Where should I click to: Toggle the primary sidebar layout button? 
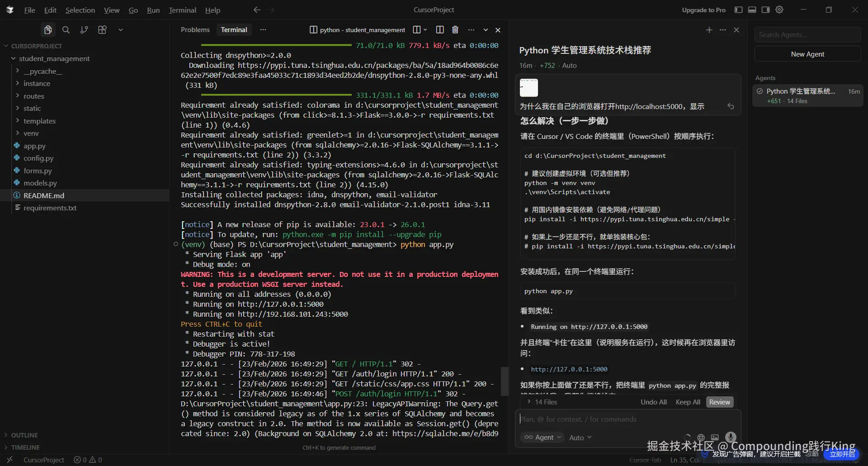[738, 10]
